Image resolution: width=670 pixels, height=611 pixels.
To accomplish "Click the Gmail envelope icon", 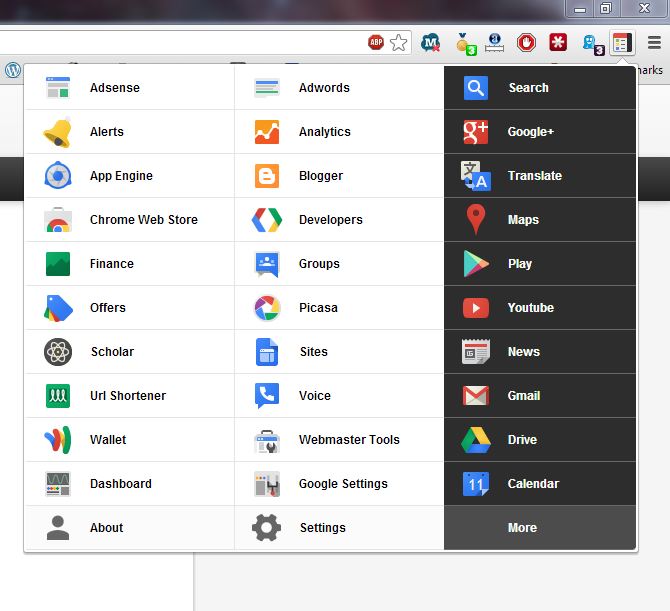I will [476, 396].
